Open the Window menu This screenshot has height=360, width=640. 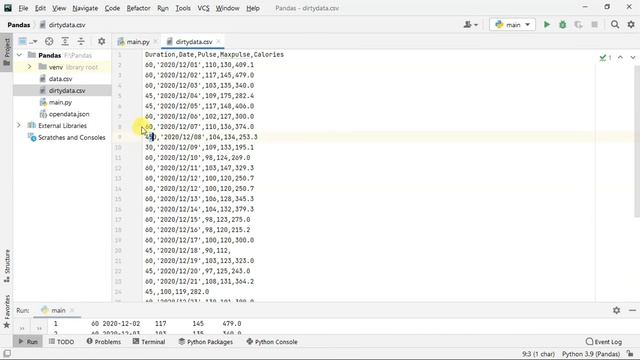[227, 8]
